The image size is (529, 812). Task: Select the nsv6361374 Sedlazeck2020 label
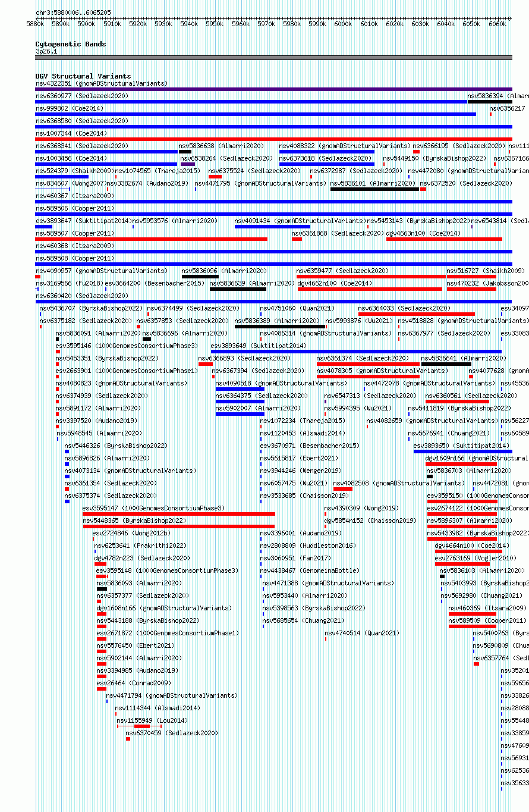click(363, 359)
